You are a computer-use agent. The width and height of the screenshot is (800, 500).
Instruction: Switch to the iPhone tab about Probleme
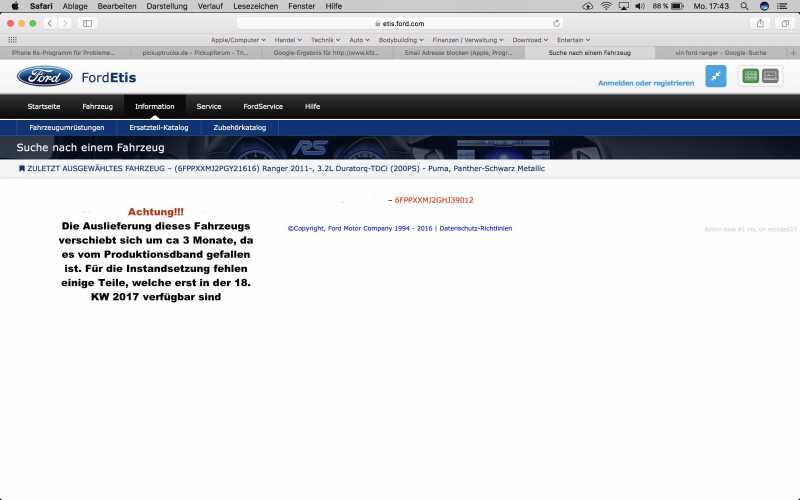(x=64, y=53)
